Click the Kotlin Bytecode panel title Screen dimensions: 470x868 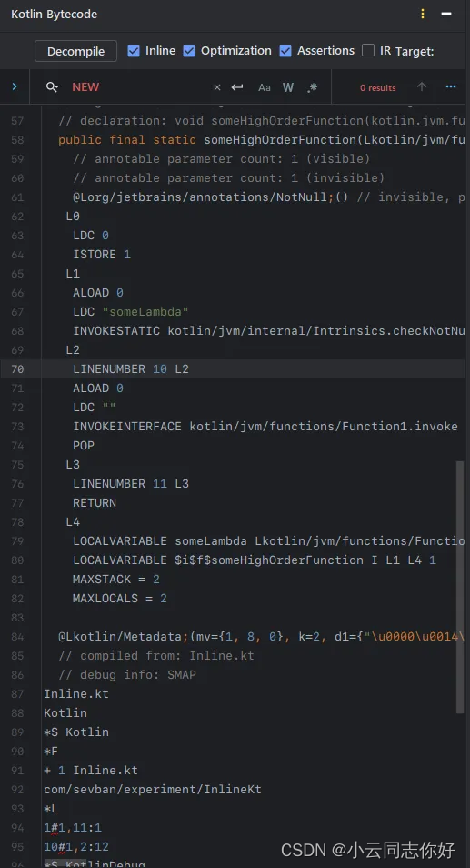pos(55,15)
